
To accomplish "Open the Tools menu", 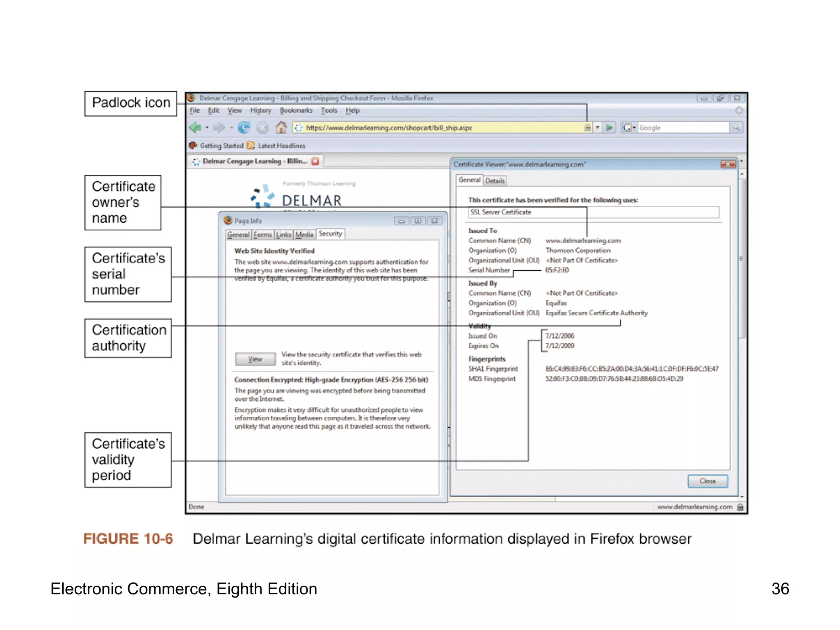I will [x=329, y=110].
